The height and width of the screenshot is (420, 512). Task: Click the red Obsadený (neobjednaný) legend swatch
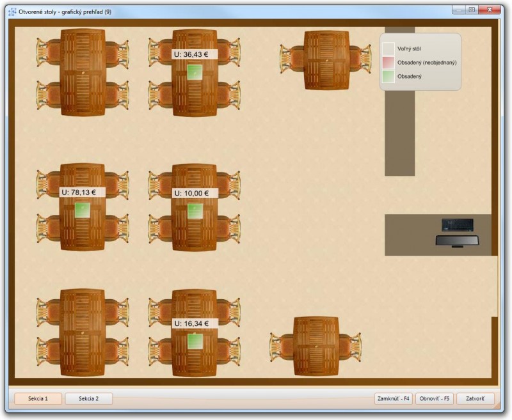[x=388, y=63]
